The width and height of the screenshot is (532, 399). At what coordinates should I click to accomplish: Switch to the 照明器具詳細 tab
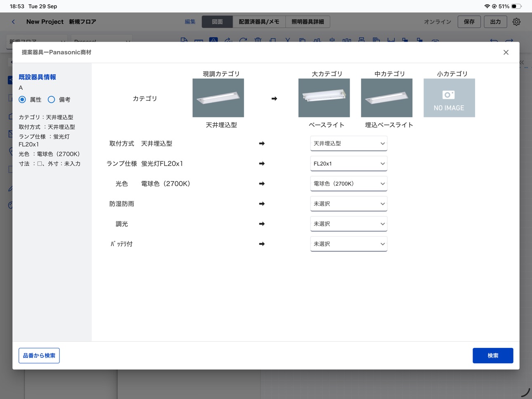tap(308, 22)
